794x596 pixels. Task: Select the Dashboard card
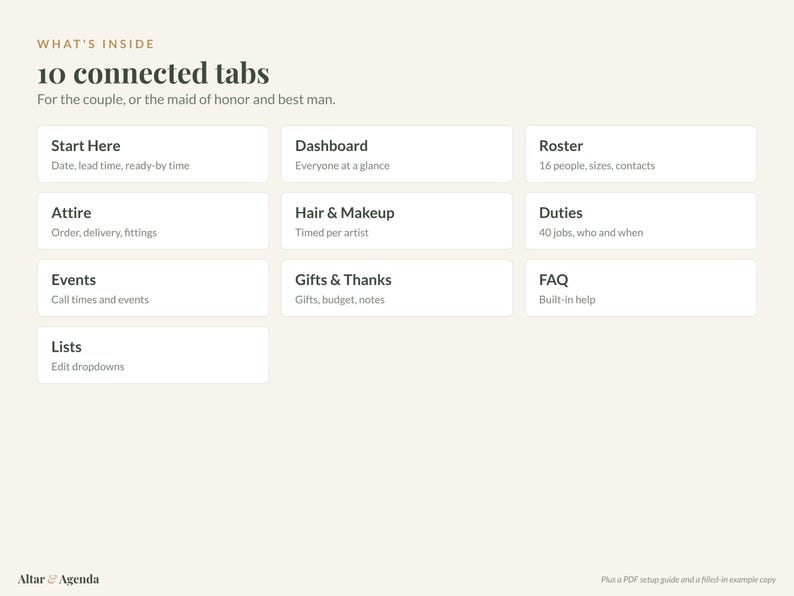(396, 154)
